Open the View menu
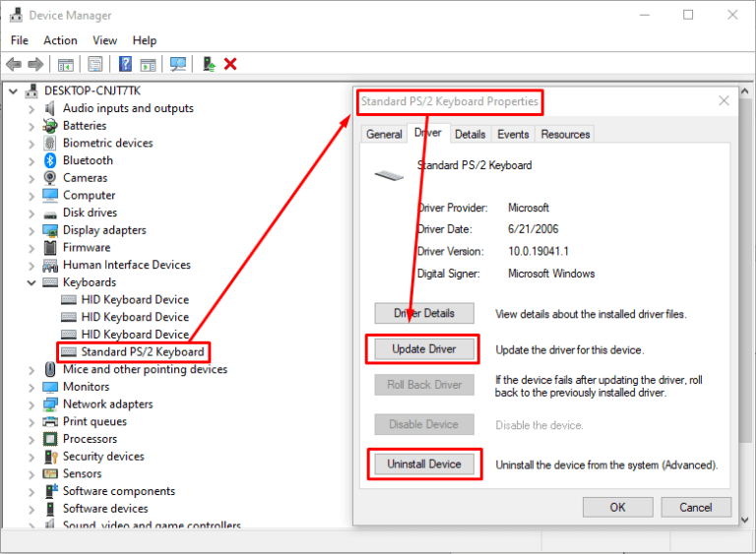Screen dimensions: 756x554 coord(104,40)
